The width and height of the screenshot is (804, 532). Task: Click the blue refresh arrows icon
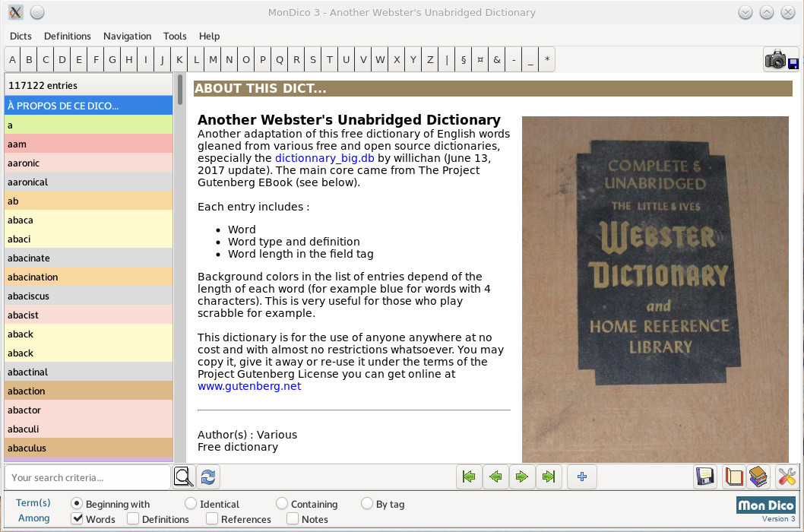pyautogui.click(x=207, y=477)
